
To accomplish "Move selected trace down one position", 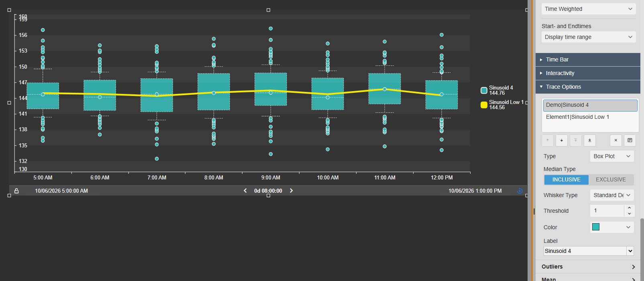I will 562,140.
